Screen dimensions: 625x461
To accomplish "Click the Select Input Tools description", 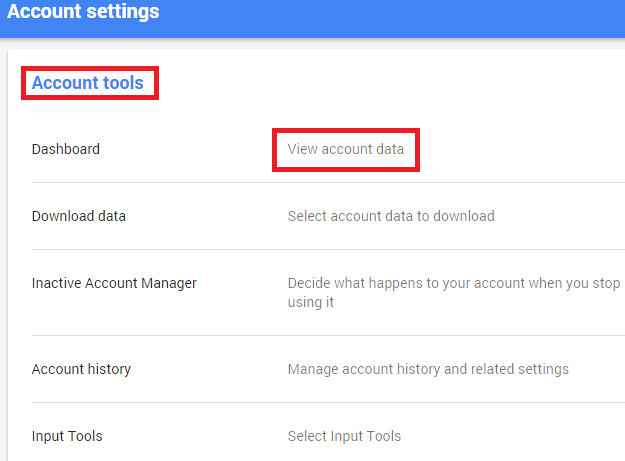I will coord(344,436).
